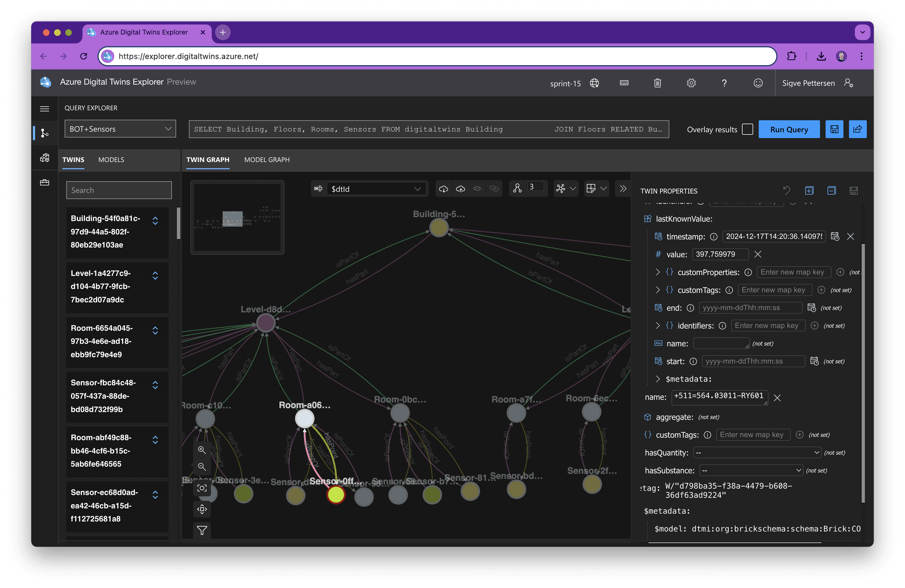Click in the twins Search field
Viewport: 905px width, 588px height.
click(x=119, y=190)
